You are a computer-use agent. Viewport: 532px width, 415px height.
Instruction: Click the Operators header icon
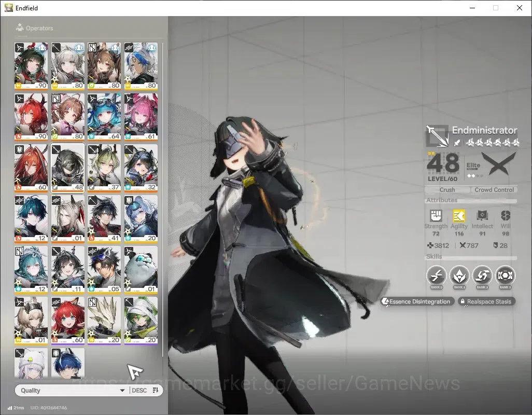[20, 27]
